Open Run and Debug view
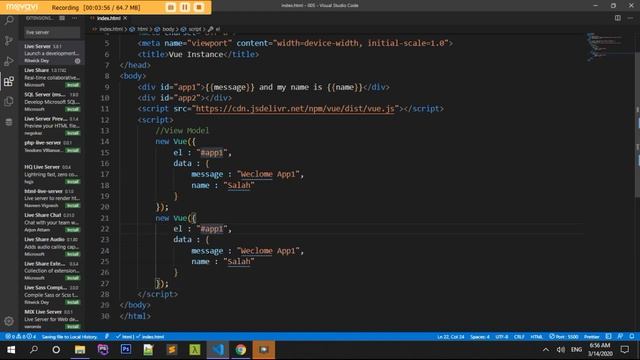The width and height of the screenshot is (640, 360). point(9,61)
